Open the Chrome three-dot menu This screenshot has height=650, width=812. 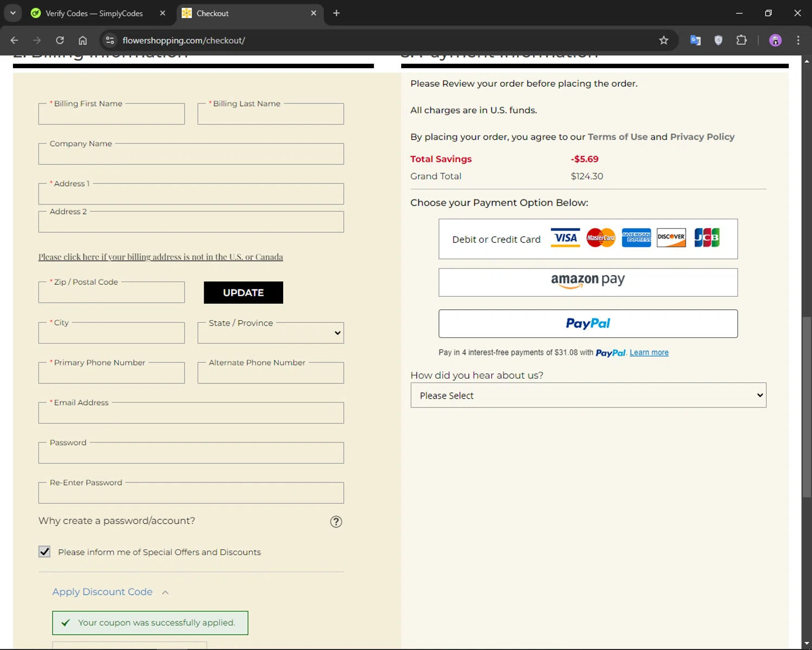(x=798, y=40)
